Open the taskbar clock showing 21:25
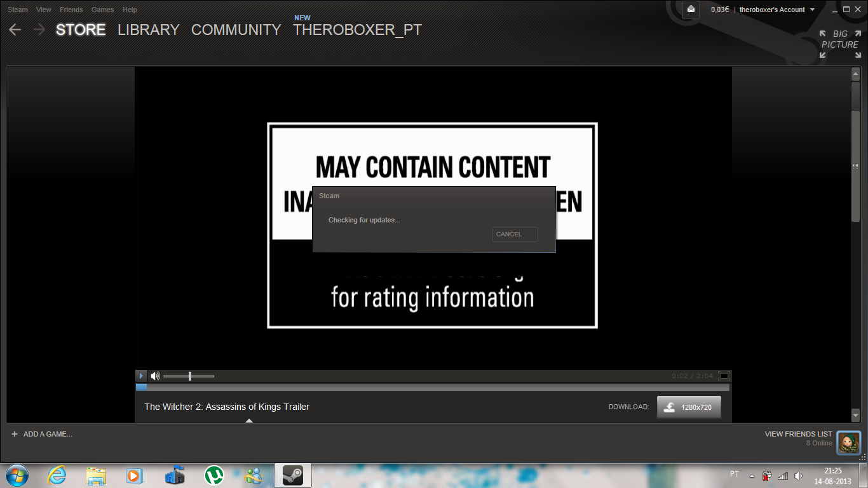The height and width of the screenshot is (488, 868). coord(833,476)
